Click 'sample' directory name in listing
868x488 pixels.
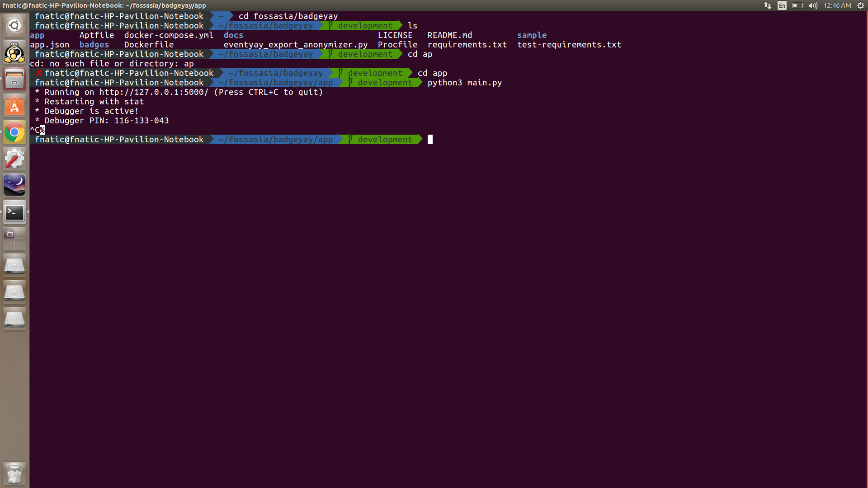[532, 35]
